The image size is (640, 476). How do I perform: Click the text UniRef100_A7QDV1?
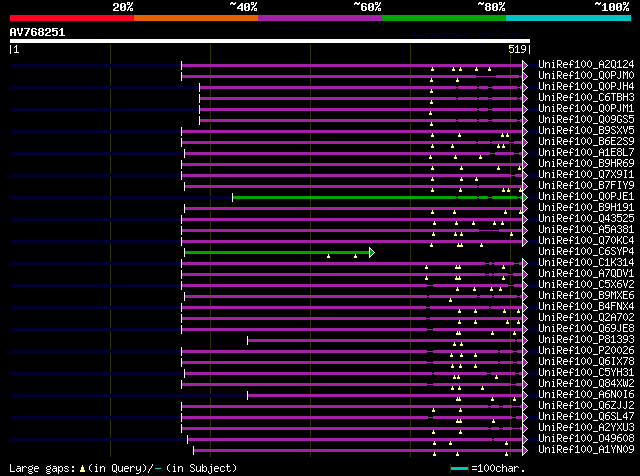tap(586, 274)
